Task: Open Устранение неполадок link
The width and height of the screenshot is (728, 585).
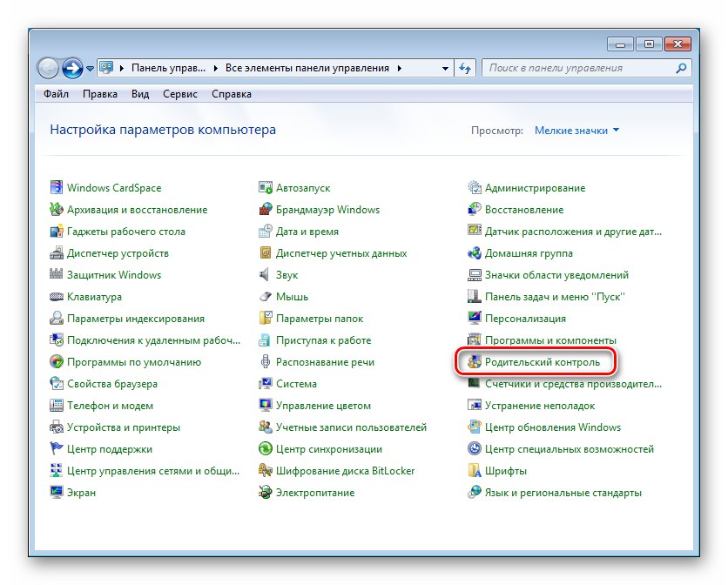Action: click(x=540, y=406)
